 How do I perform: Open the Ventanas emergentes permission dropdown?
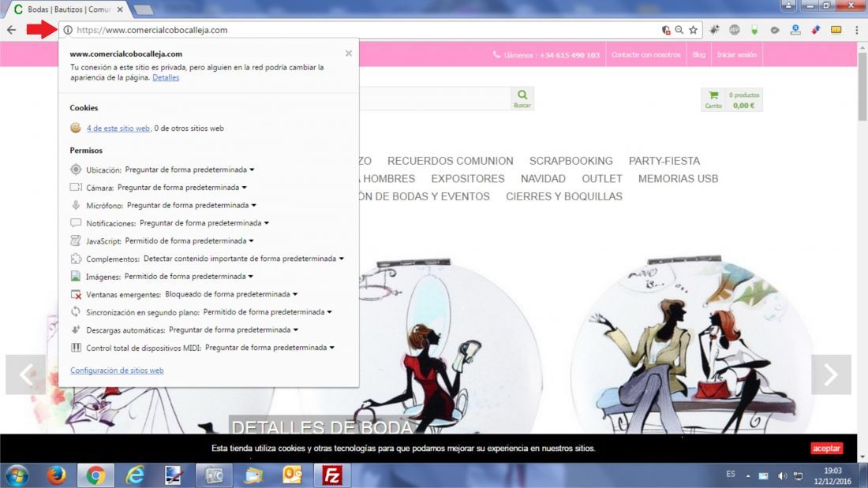tap(231, 294)
